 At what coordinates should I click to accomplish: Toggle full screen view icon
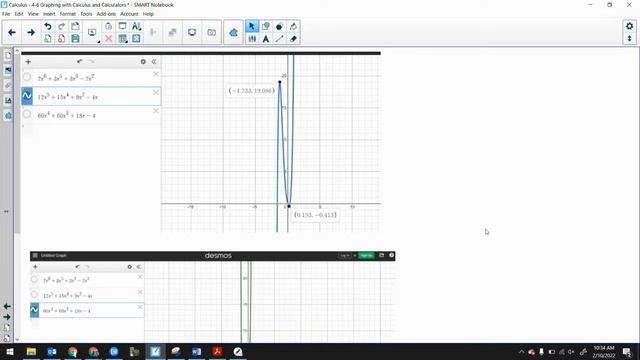pos(136,39)
